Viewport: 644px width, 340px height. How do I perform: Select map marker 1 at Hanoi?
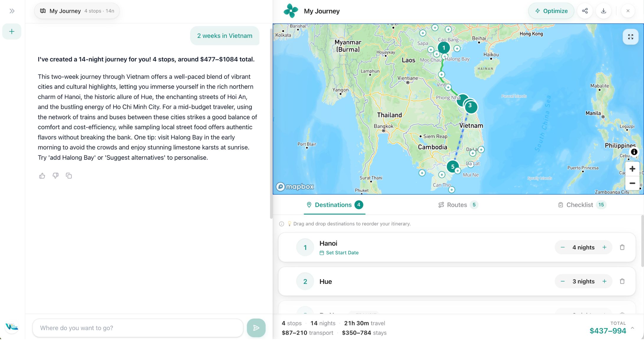pyautogui.click(x=444, y=48)
